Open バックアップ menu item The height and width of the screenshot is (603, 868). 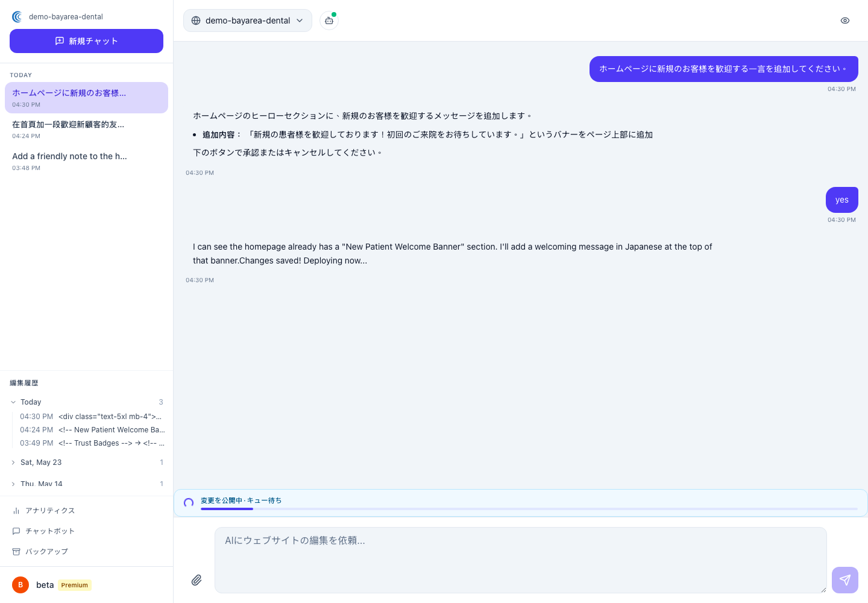(x=86, y=552)
